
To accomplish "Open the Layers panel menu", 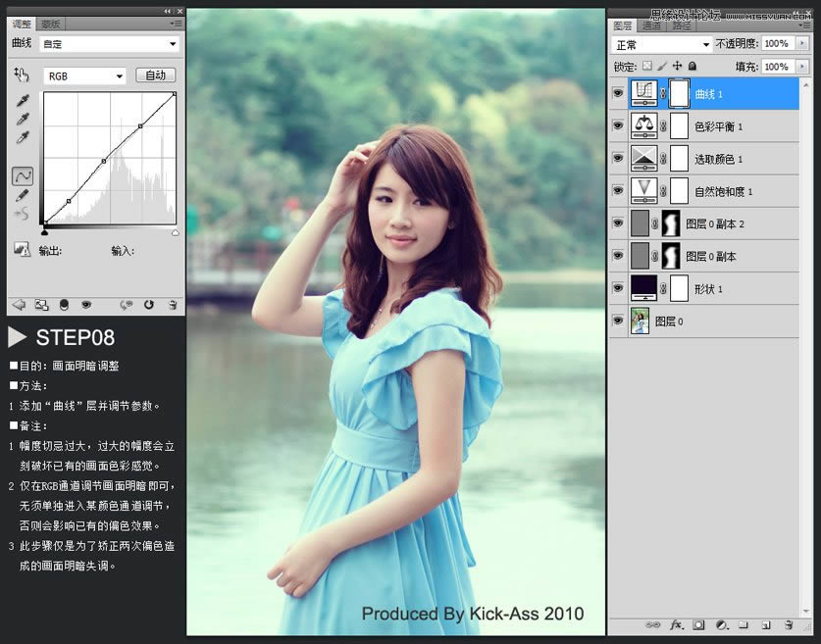I will click(x=805, y=26).
